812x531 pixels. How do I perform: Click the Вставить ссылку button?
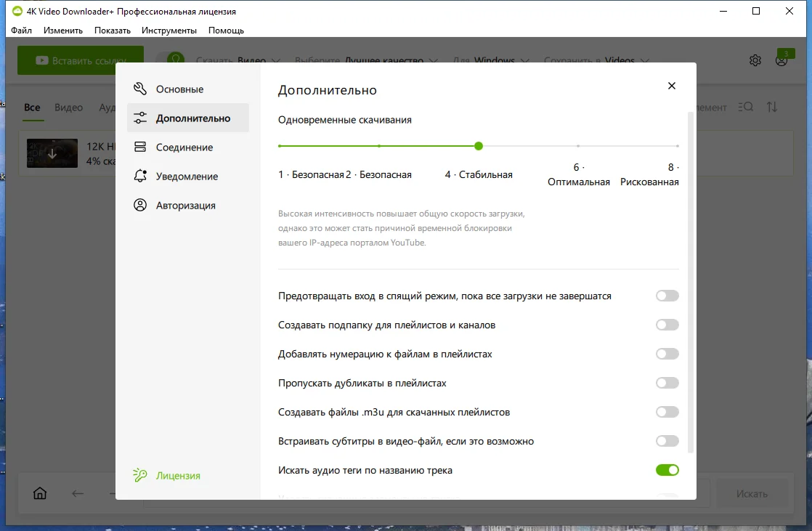click(81, 60)
